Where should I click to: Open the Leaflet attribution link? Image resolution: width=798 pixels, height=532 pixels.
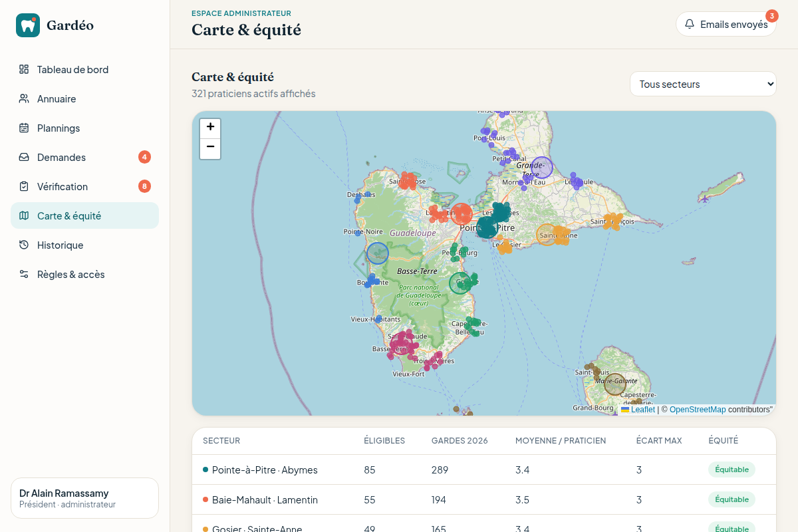[x=638, y=410]
